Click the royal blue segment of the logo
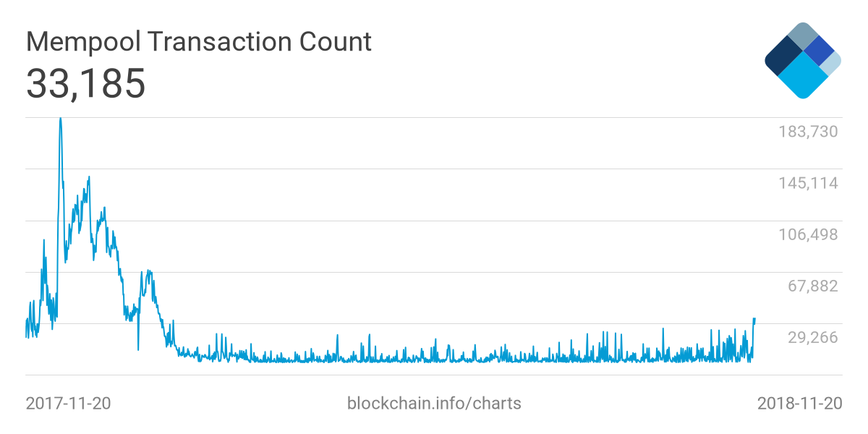Viewport: 868px width, 434px height. click(x=819, y=50)
